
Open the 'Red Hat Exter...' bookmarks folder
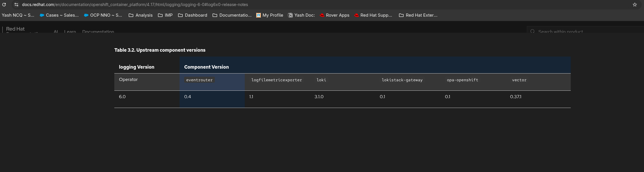click(418, 15)
